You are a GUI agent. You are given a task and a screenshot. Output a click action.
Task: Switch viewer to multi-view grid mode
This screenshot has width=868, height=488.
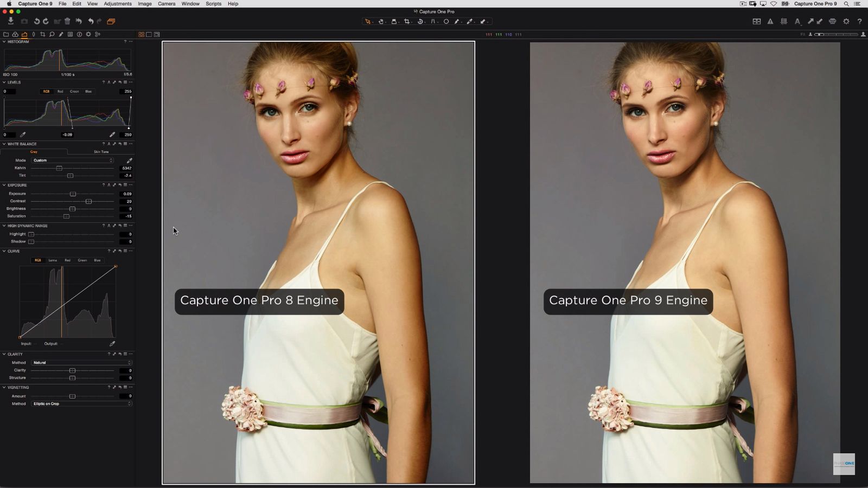141,35
